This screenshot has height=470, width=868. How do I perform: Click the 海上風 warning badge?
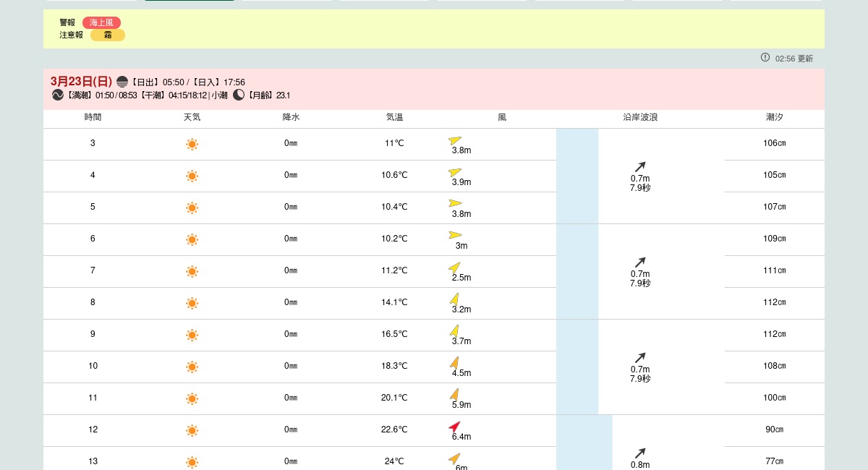point(101,22)
